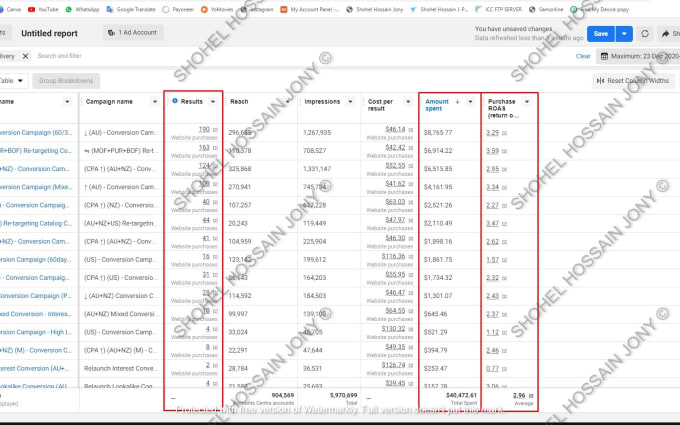Click the Clear filters link
Screen dimensions: 680x425
583,56
